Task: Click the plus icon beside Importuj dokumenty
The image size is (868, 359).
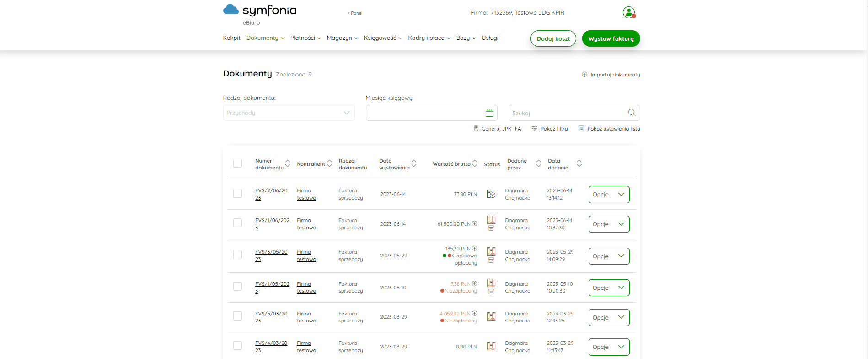Action: pos(584,74)
